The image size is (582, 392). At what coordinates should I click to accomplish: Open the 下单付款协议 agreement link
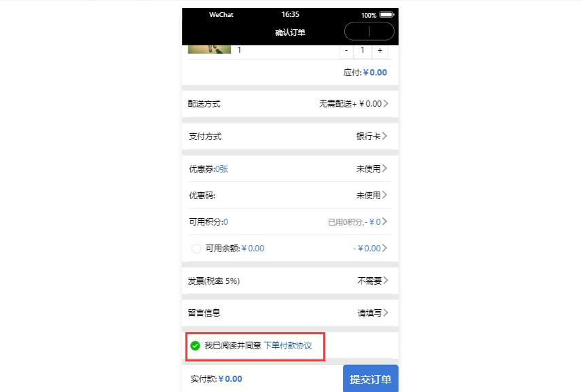288,346
